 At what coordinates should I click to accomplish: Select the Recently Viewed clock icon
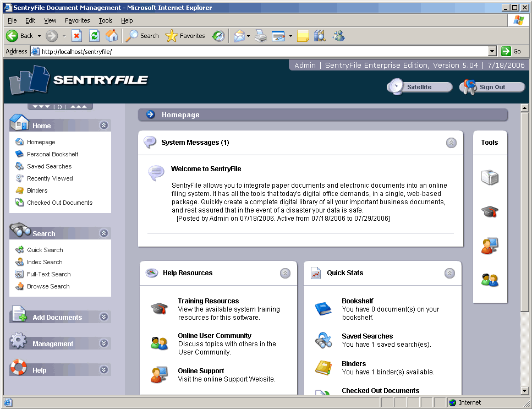coord(18,178)
